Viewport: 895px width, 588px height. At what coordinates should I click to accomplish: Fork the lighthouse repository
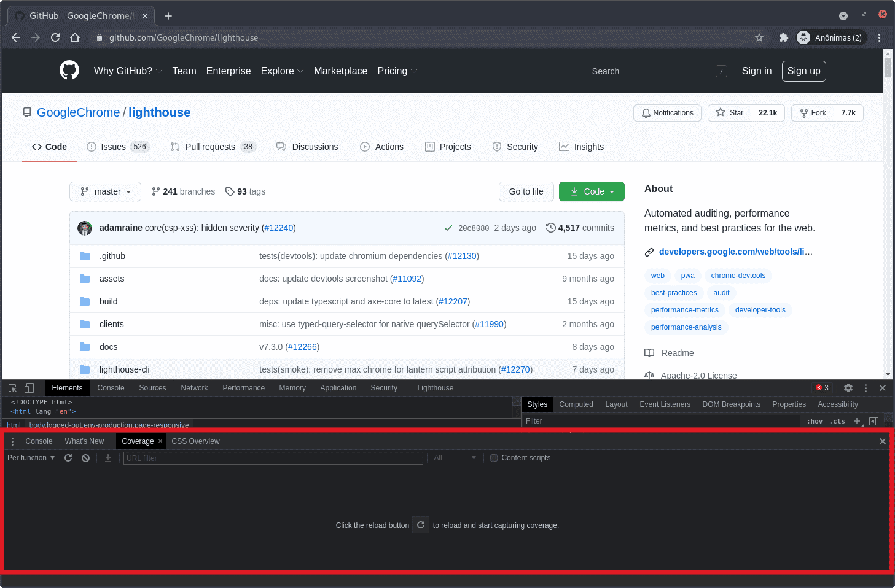tap(813, 113)
